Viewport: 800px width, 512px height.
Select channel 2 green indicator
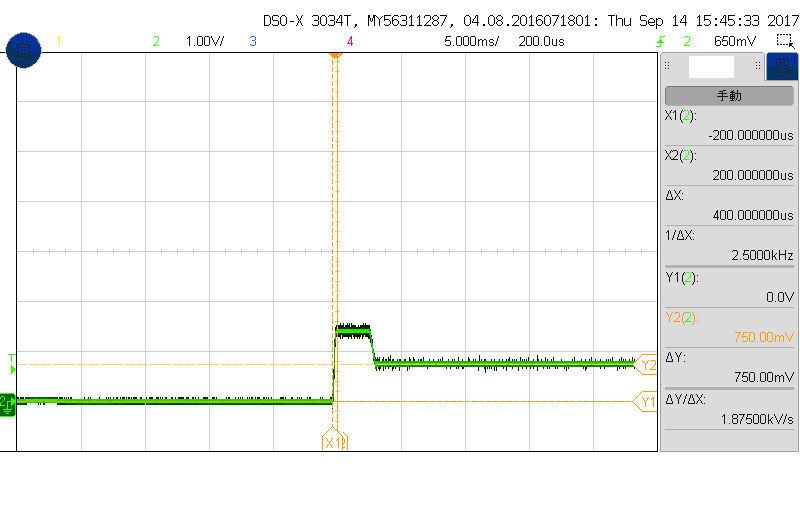pyautogui.click(x=156, y=41)
